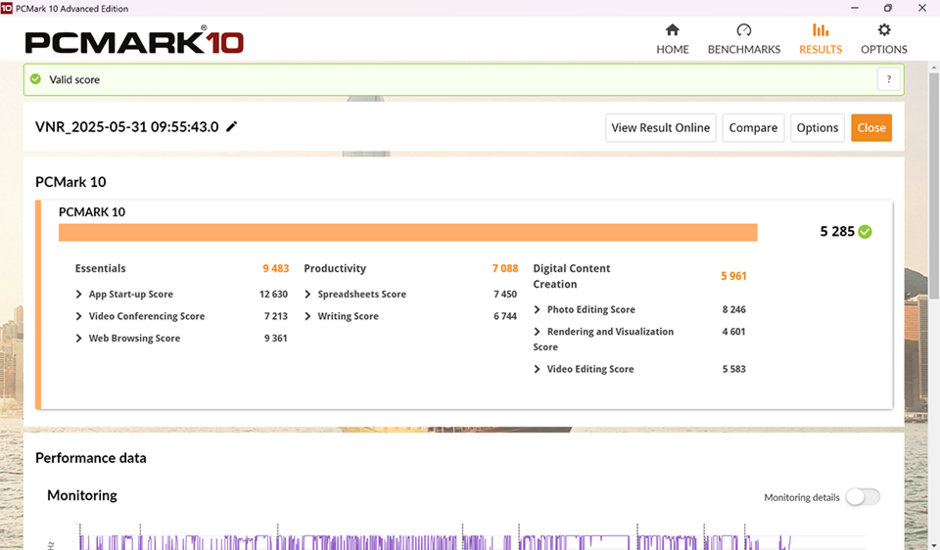The height and width of the screenshot is (550, 940).
Task: Expand the Video Conferencing Score row
Action: tap(79, 317)
